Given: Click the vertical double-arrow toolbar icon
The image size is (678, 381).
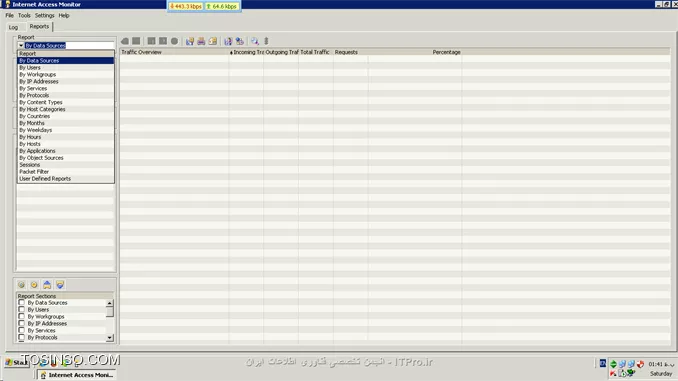Looking at the screenshot, I should tap(266, 41).
